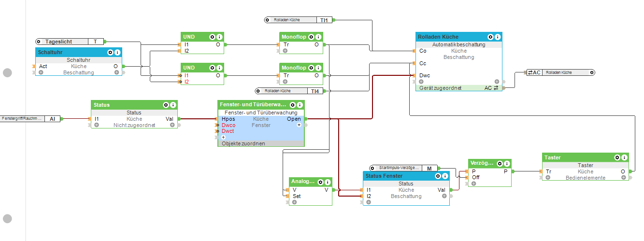This screenshot has height=241, width=644.
Task: Open settings gear on Verzög block
Action: [500, 163]
